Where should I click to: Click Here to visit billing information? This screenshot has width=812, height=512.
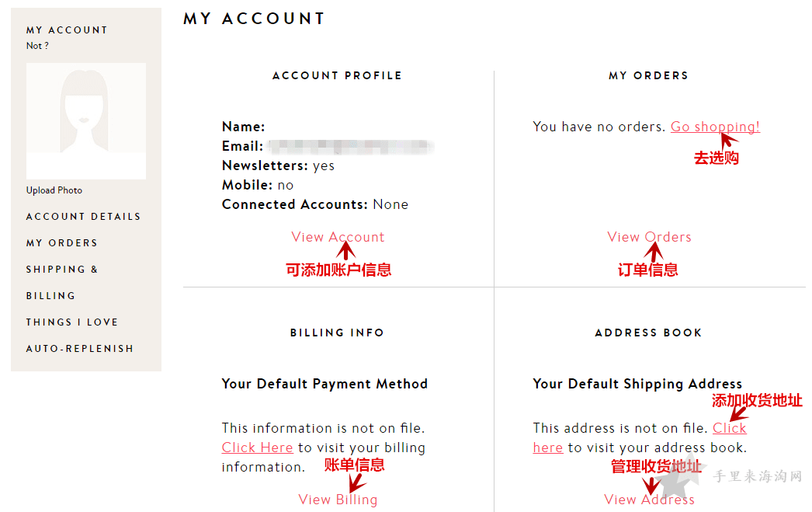[258, 448]
